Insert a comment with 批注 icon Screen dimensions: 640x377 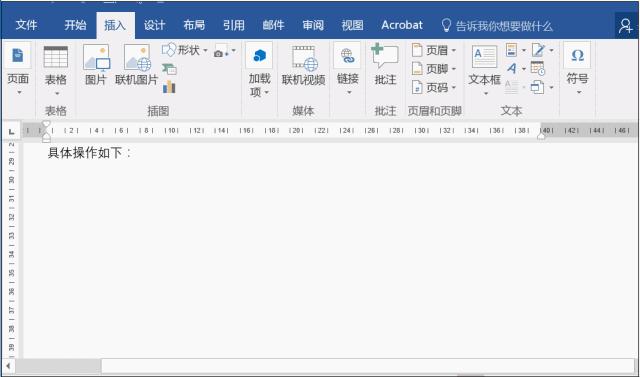[x=384, y=56]
